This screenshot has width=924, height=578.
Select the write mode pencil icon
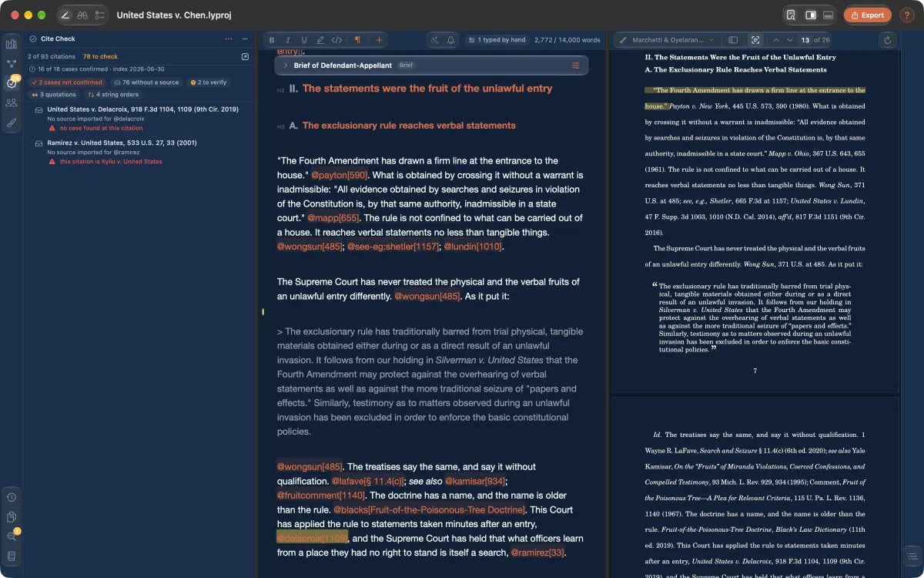pos(65,15)
